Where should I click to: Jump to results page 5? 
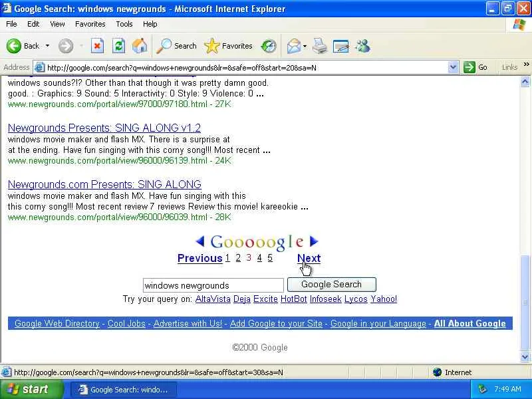pos(270,258)
